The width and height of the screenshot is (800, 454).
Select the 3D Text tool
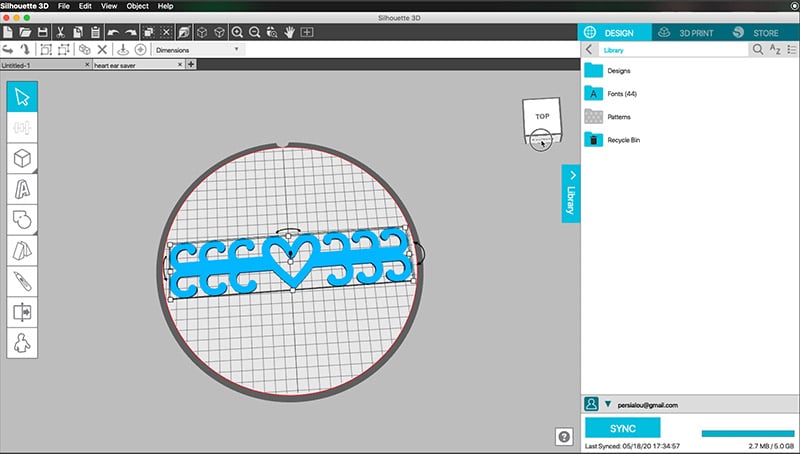22,189
